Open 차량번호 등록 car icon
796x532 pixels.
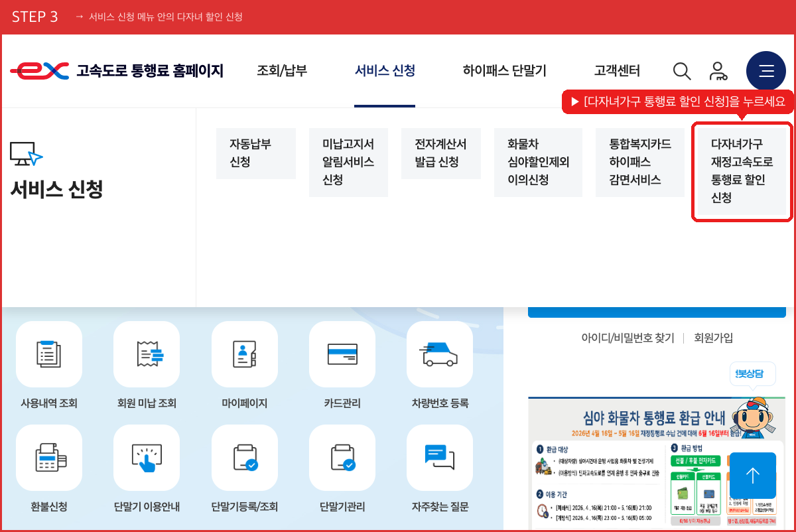(x=440, y=354)
